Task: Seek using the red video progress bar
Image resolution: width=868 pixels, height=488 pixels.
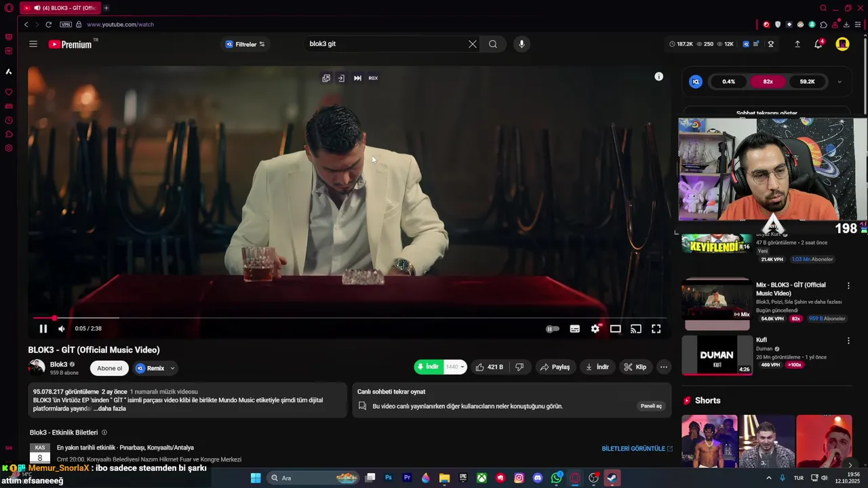Action: pyautogui.click(x=349, y=318)
